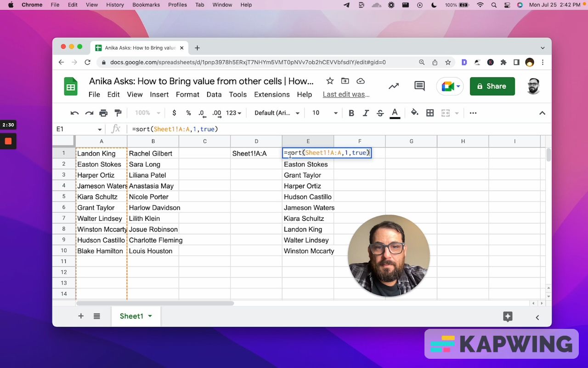
Task: Open the 123 number format dropdown
Action: (234, 113)
